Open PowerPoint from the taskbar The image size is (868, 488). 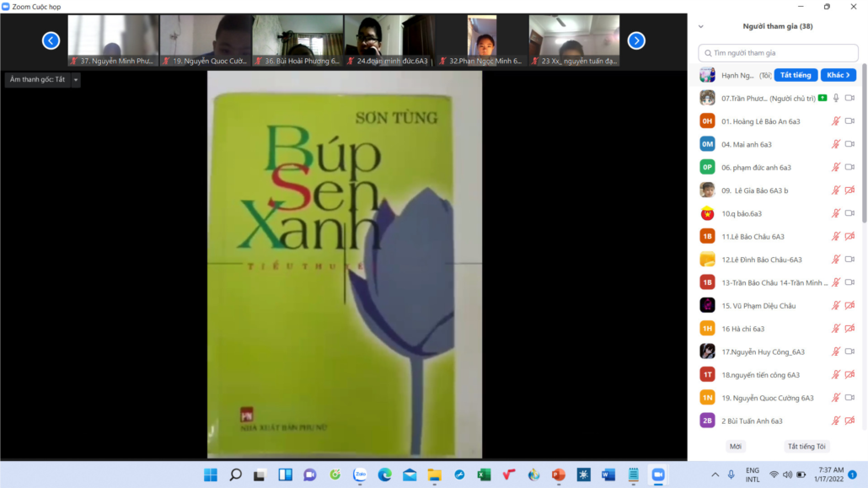tap(558, 475)
